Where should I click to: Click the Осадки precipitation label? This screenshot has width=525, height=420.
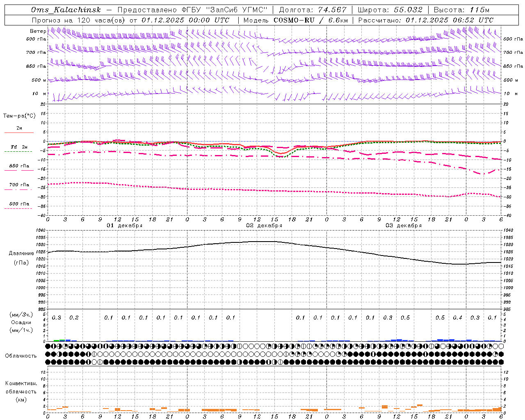click(x=21, y=322)
